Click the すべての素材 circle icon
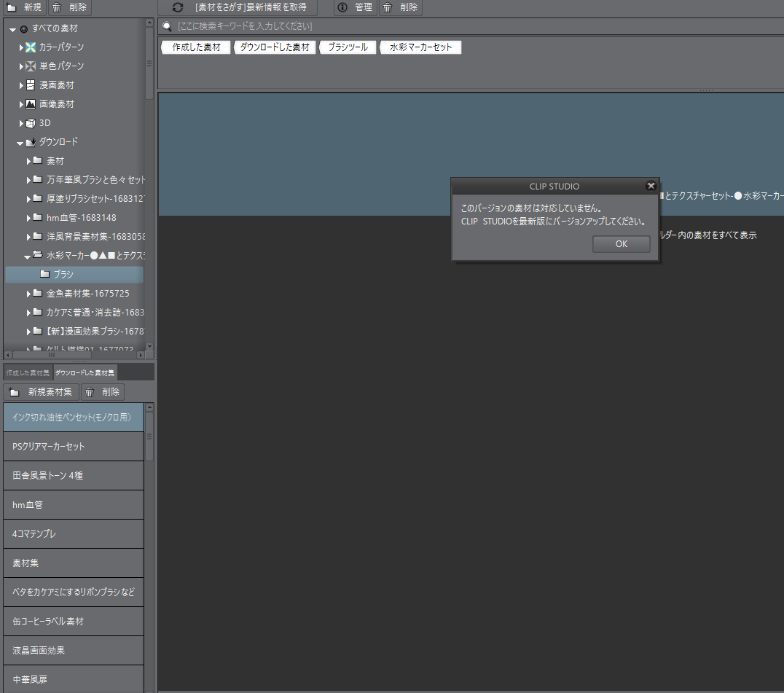784x693 pixels. coord(23,29)
